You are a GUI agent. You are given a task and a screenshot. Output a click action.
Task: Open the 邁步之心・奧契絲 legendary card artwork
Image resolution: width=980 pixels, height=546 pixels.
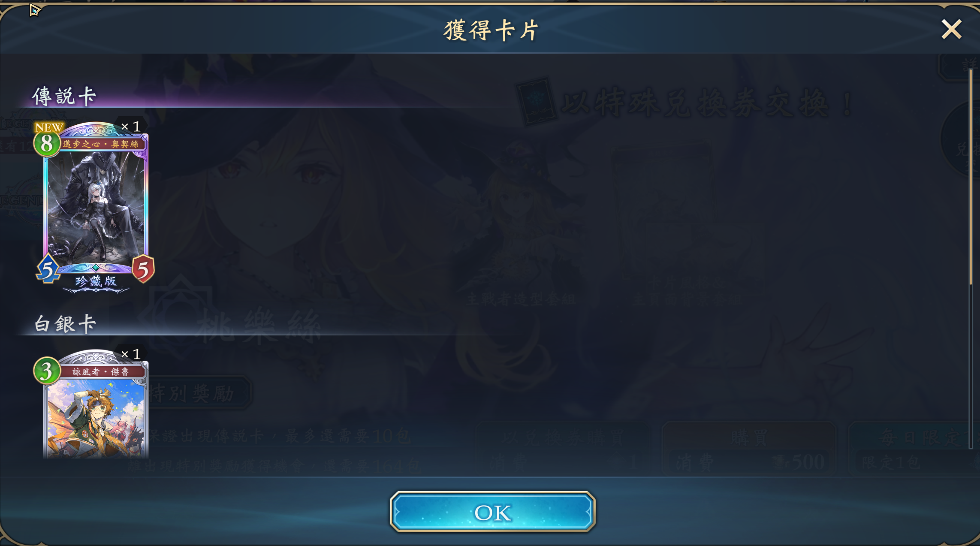[x=96, y=208]
